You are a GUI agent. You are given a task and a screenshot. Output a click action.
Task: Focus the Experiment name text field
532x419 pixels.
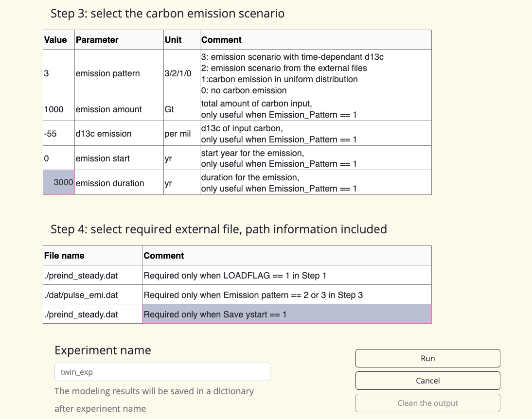(x=162, y=372)
